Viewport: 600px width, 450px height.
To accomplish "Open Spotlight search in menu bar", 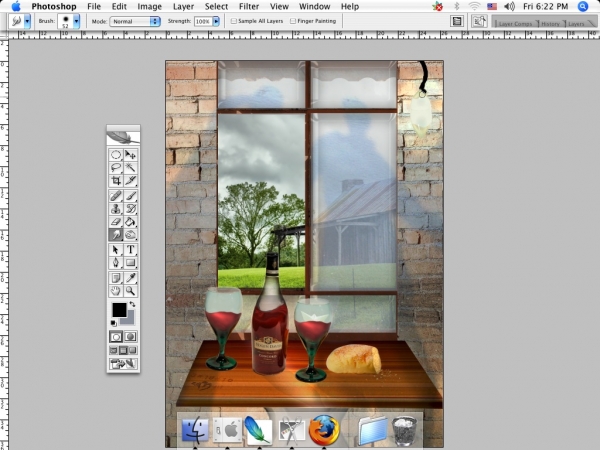I will point(583,6).
